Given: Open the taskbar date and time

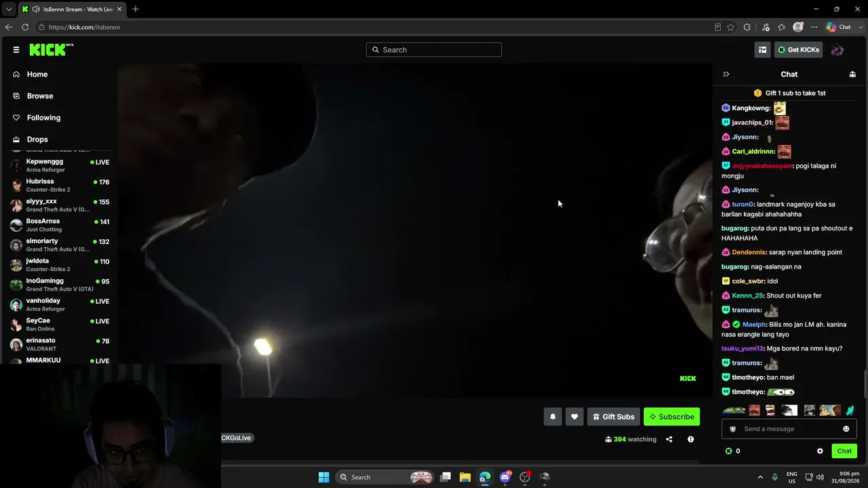Looking at the screenshot, I should point(844,477).
